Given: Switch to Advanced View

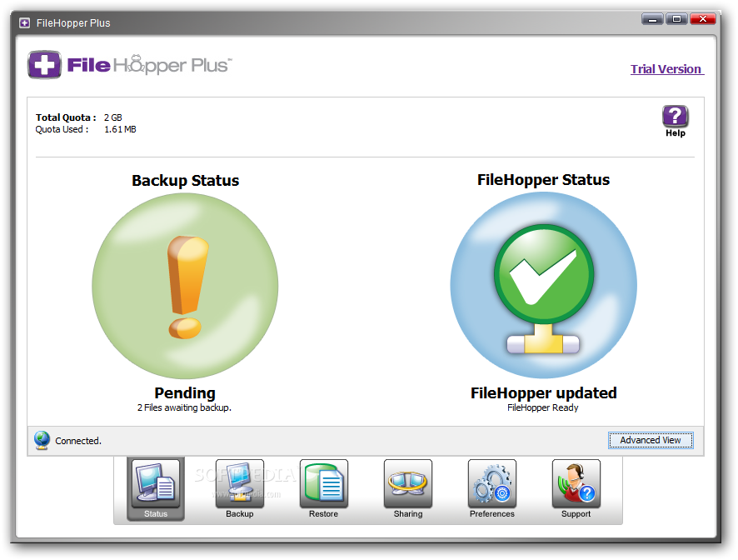Looking at the screenshot, I should point(651,440).
